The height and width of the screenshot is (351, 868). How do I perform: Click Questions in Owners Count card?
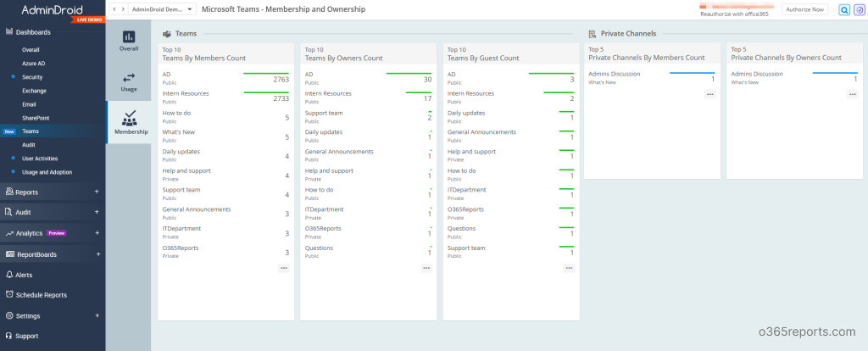point(319,248)
